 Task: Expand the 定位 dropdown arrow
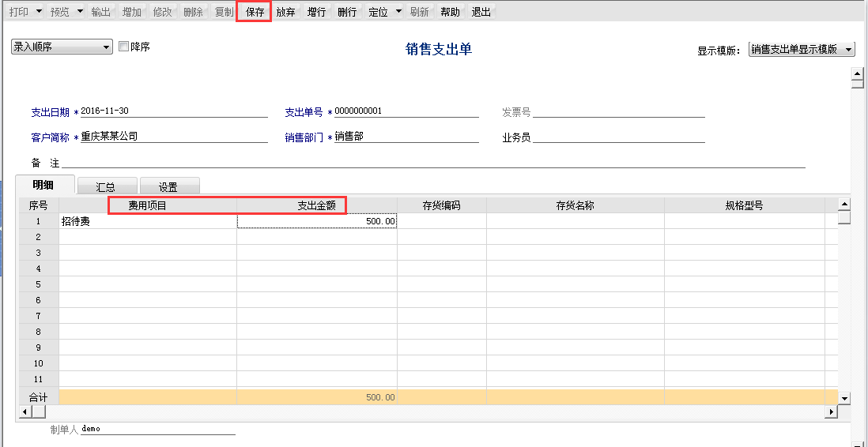(x=398, y=12)
